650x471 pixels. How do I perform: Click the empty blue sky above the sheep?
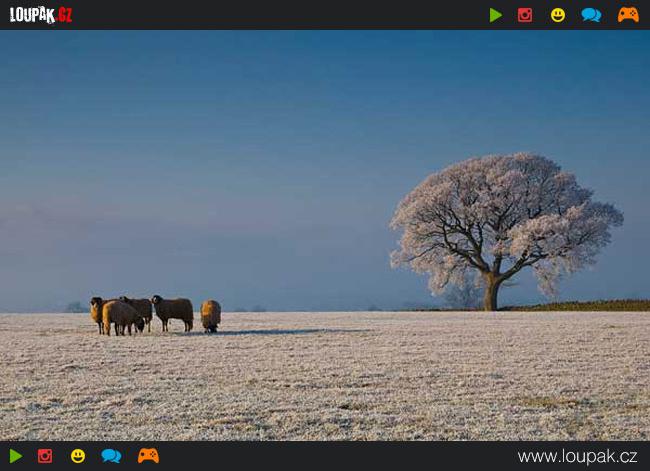click(x=200, y=150)
